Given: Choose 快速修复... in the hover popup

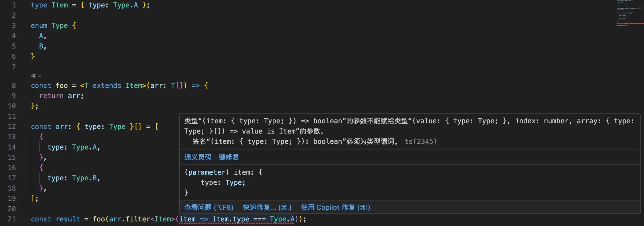Looking at the screenshot, I should 267,207.
